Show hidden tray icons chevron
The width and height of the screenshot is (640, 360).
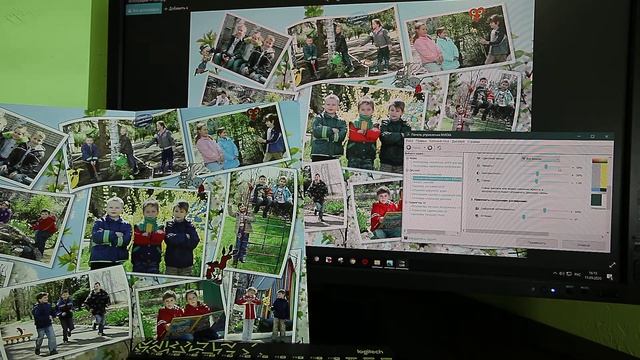point(556,273)
